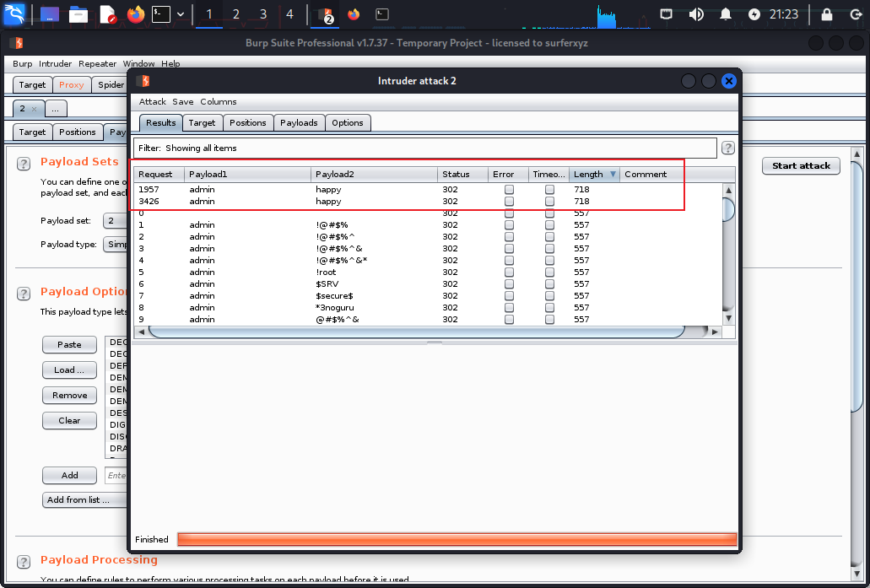The image size is (870, 588).
Task: Click the results table scroll-down arrow
Action: coord(728,318)
